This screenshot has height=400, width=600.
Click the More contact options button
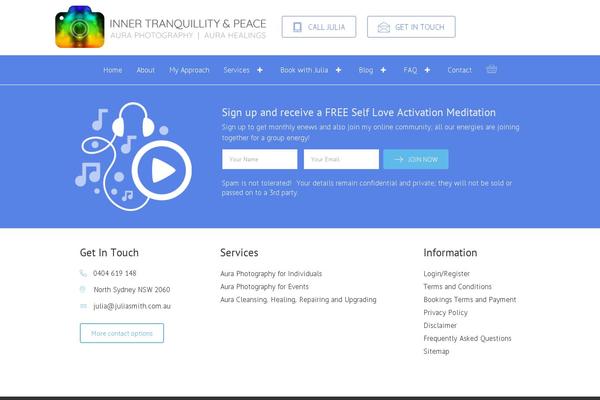point(122,333)
